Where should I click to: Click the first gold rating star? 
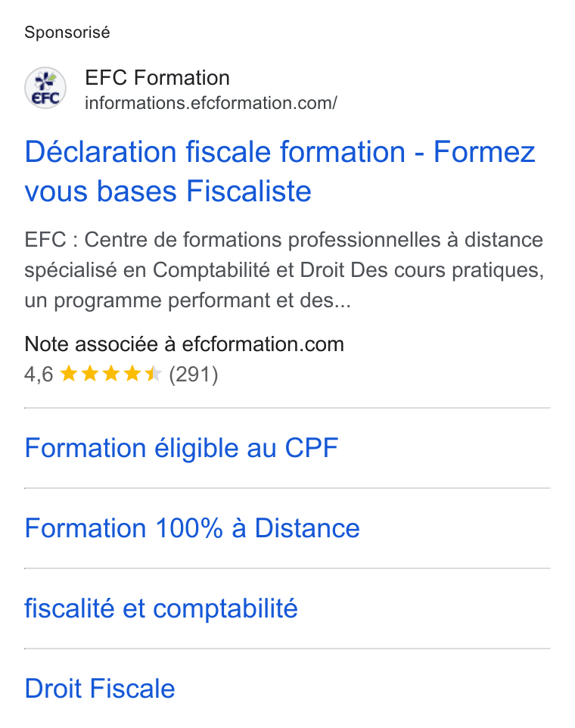coord(69,374)
